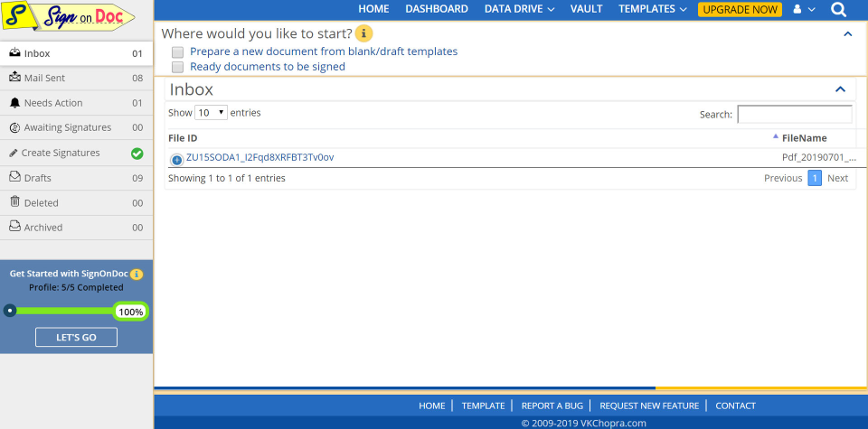This screenshot has height=429, width=868.
Task: Expand the TEMPLATES menu
Action: (x=653, y=9)
